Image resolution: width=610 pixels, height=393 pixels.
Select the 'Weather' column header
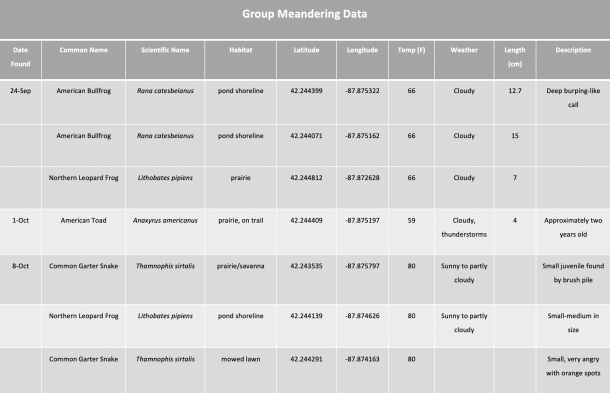point(464,50)
